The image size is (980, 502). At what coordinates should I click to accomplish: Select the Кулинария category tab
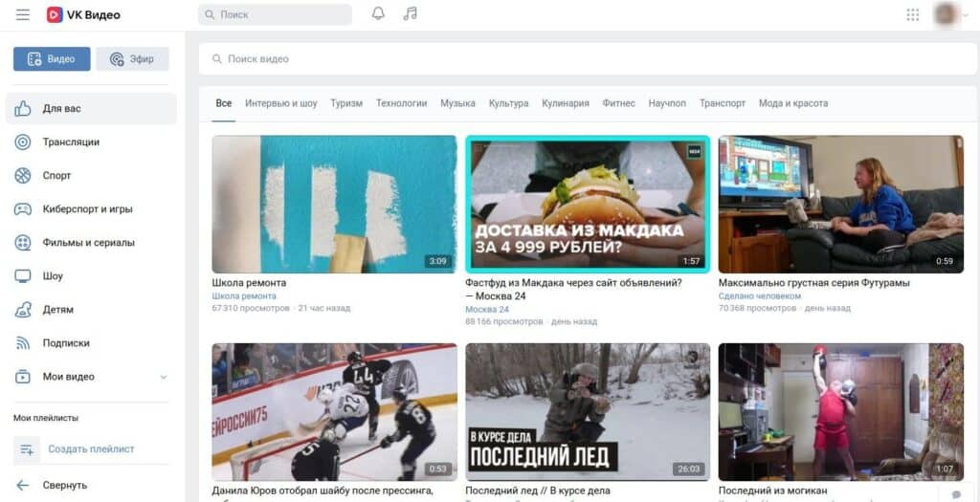pos(566,103)
